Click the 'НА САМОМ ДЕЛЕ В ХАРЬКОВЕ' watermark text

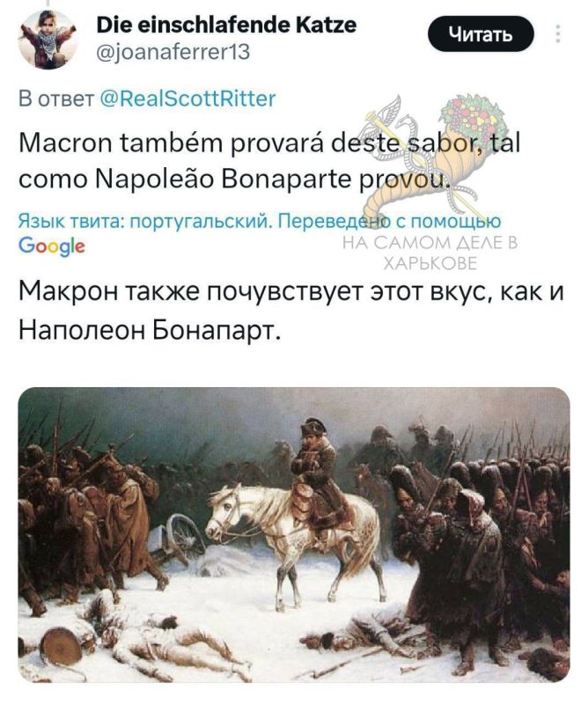coord(430,253)
